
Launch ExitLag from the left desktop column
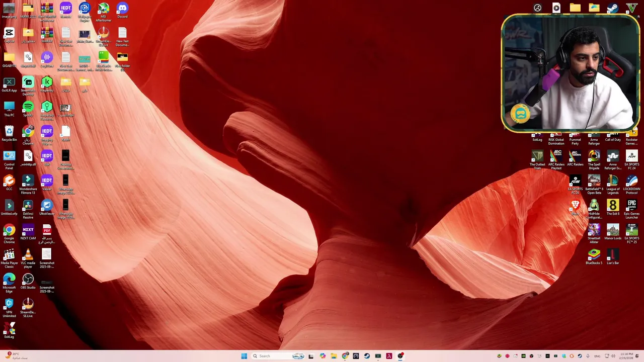tap(9, 331)
